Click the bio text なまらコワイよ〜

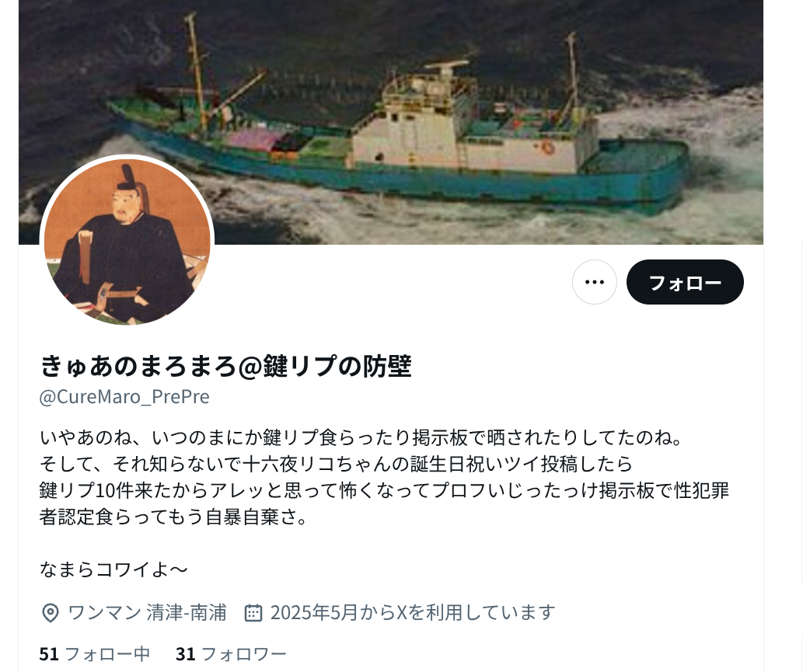click(x=113, y=569)
